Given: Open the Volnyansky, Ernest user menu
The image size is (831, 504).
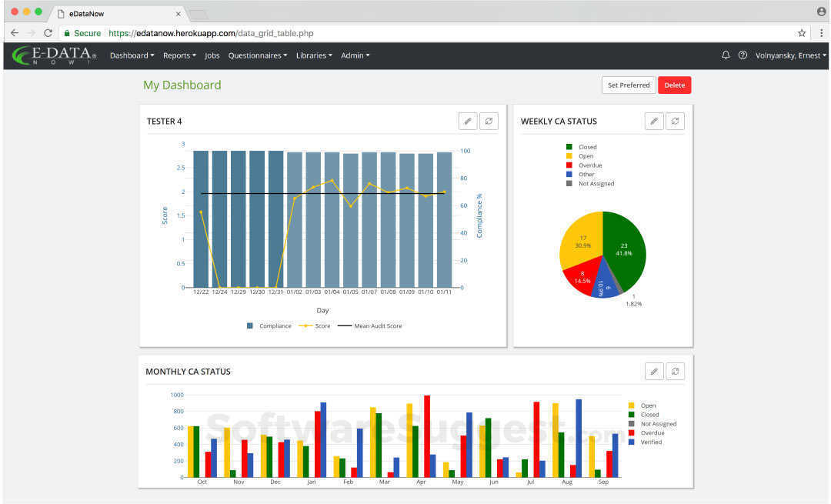Looking at the screenshot, I should [x=788, y=55].
